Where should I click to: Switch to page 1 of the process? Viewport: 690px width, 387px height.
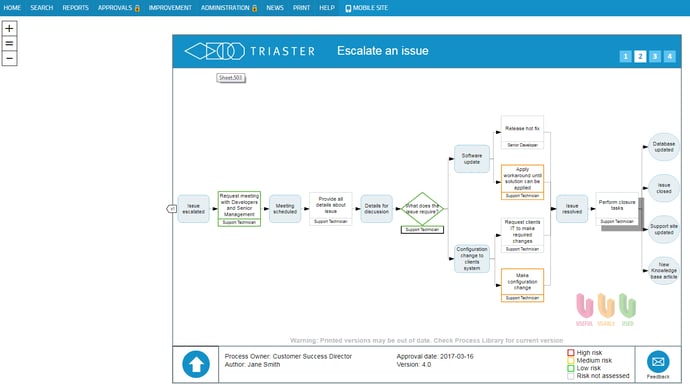coord(625,56)
